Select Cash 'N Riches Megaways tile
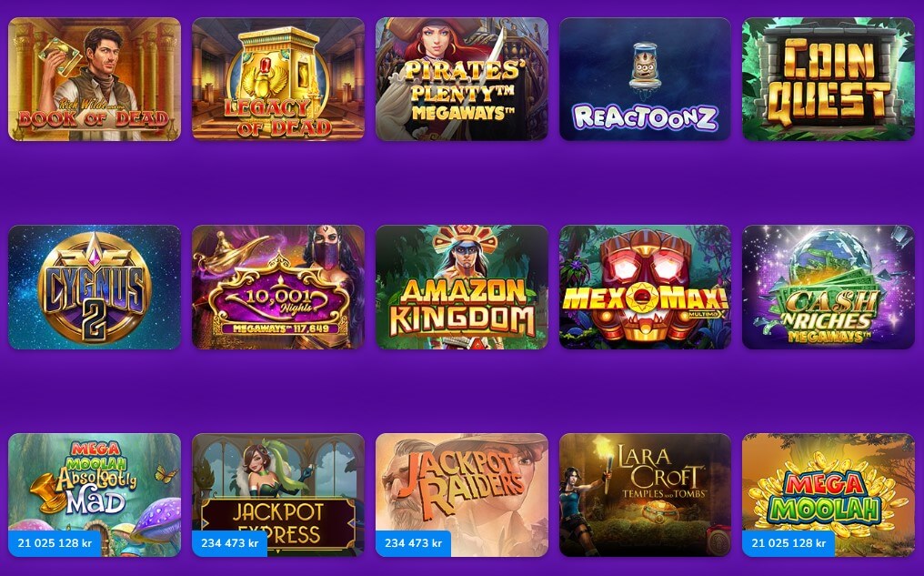Image resolution: width=924 pixels, height=576 pixels. (x=829, y=288)
